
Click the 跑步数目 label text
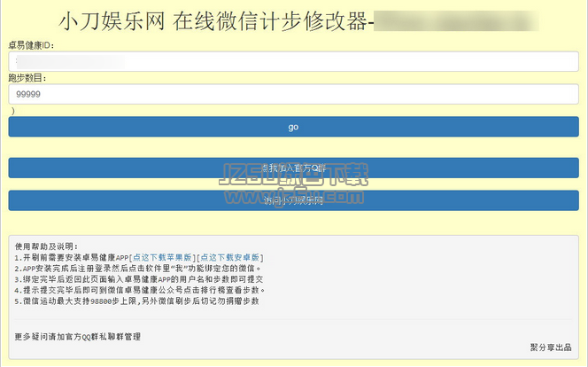click(27, 78)
